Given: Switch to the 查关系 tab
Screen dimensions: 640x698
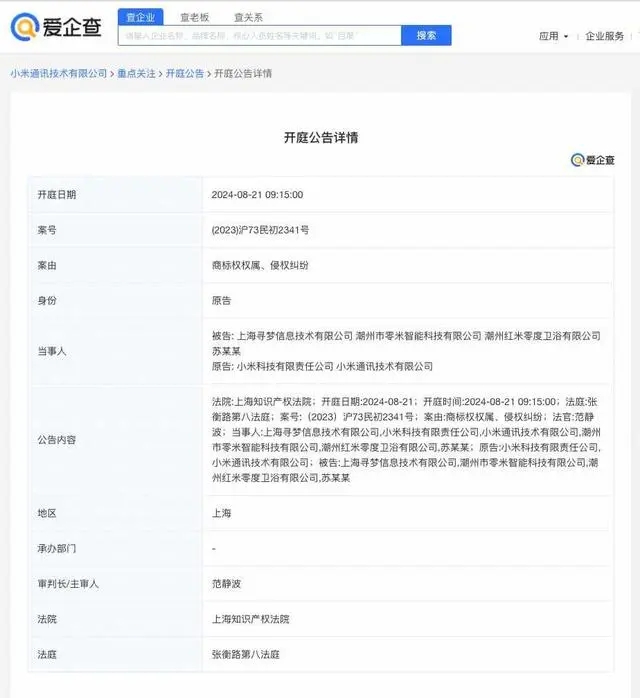Looking at the screenshot, I should pyautogui.click(x=248, y=17).
